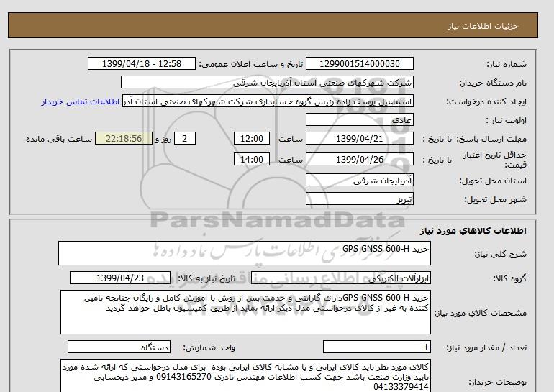Click label شرح کلی نیاز
The width and height of the screenshot is (554, 392).
(500, 254)
